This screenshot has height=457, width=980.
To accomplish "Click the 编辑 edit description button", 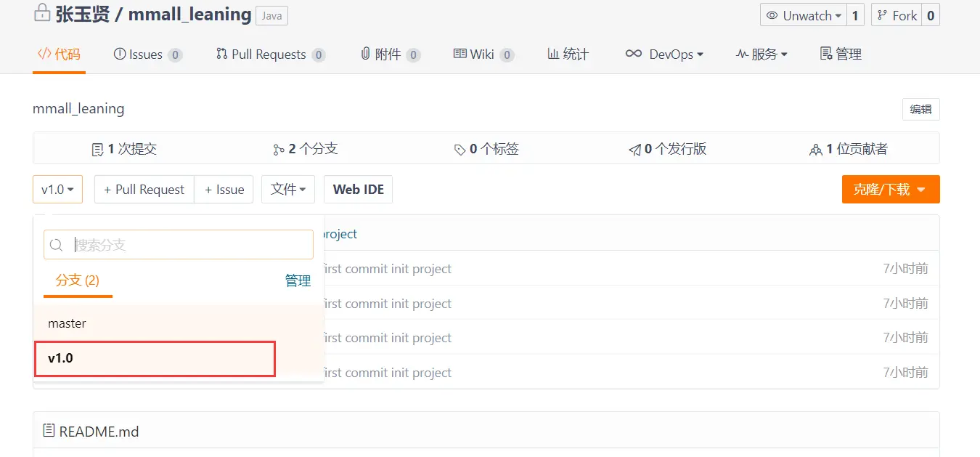I will pyautogui.click(x=921, y=110).
